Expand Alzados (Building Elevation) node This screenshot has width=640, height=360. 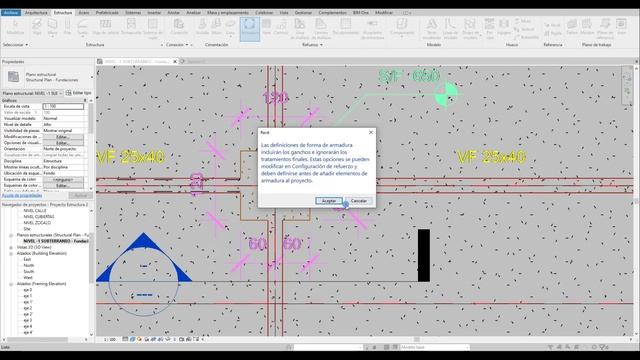11,253
